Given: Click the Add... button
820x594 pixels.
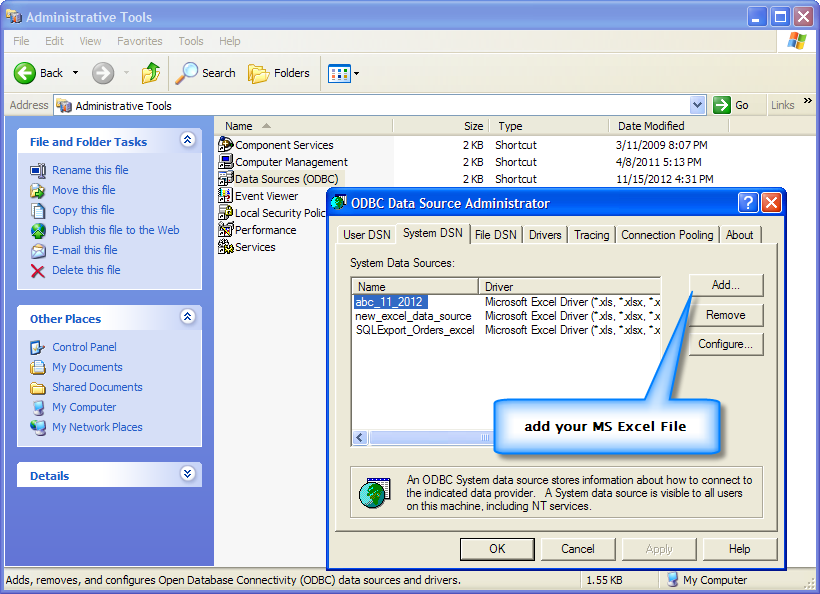Looking at the screenshot, I should tap(726, 285).
